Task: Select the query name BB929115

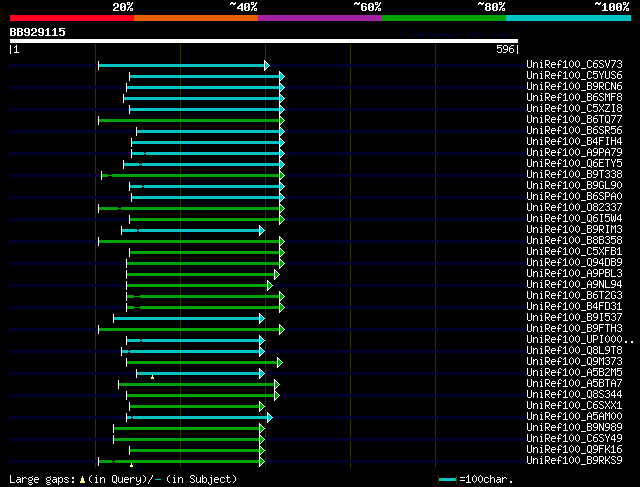Action: click(x=38, y=32)
